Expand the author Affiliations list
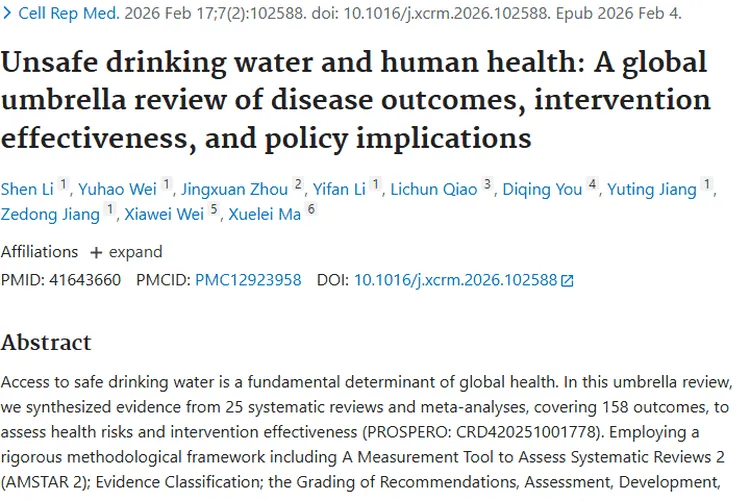Viewport: 750px width, 500px height. (126, 252)
